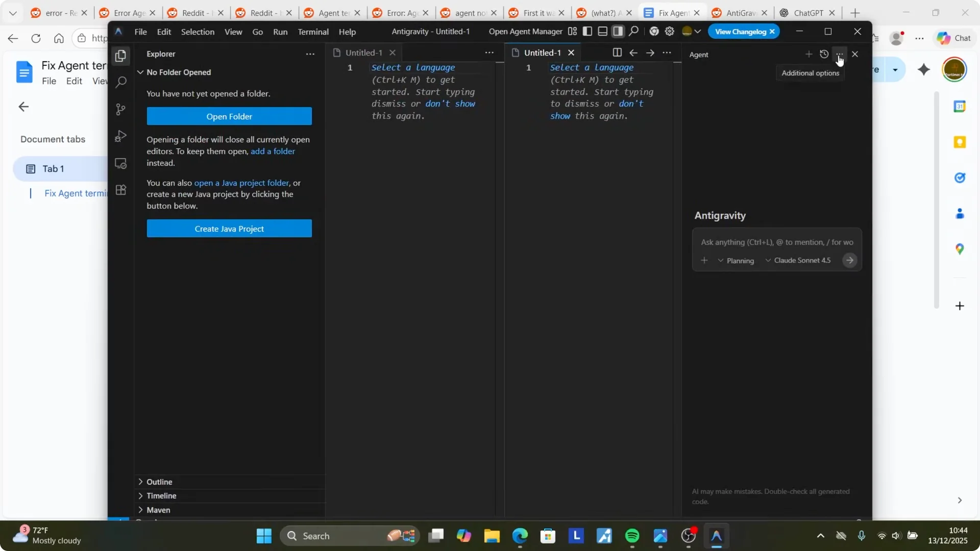Start a new Agent conversation
Screen dimensions: 980x551
point(808,54)
